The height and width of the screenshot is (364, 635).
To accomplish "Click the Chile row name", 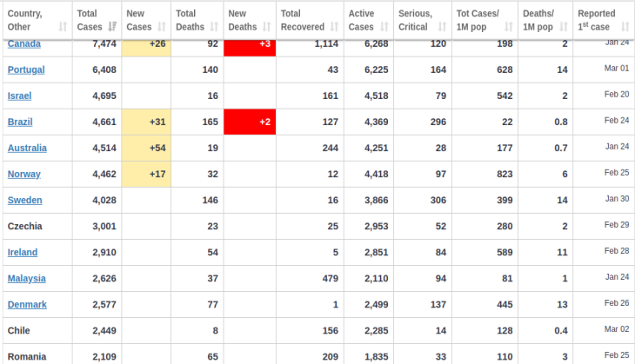I will [x=18, y=330].
